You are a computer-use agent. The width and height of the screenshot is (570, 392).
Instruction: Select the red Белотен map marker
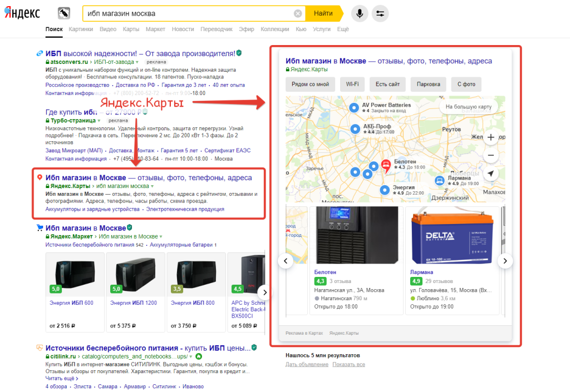[x=386, y=166]
